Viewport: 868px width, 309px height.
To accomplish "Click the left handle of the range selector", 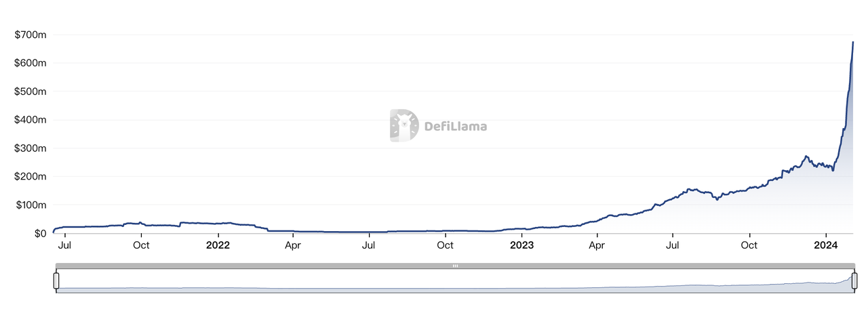I will 56,281.
